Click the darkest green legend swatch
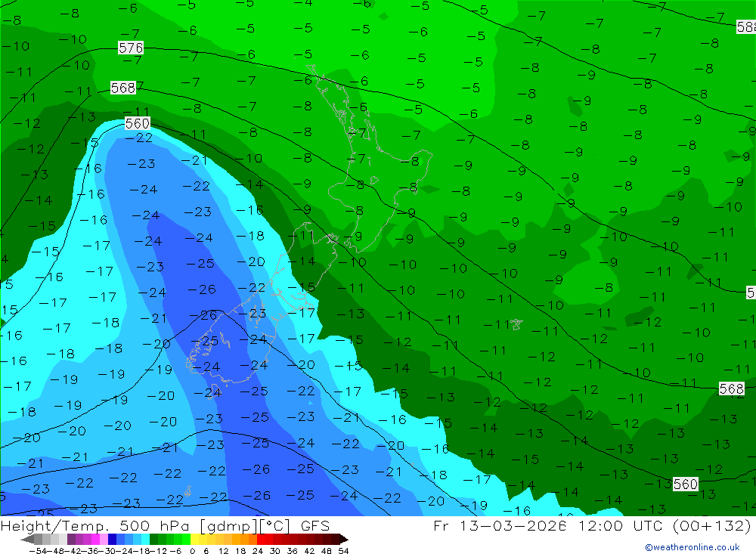Viewport: 756px width, 554px height. [x=153, y=539]
